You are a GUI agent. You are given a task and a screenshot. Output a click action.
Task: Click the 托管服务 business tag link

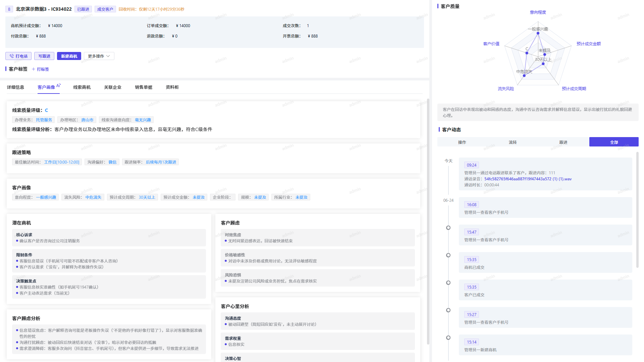pyautogui.click(x=44, y=120)
